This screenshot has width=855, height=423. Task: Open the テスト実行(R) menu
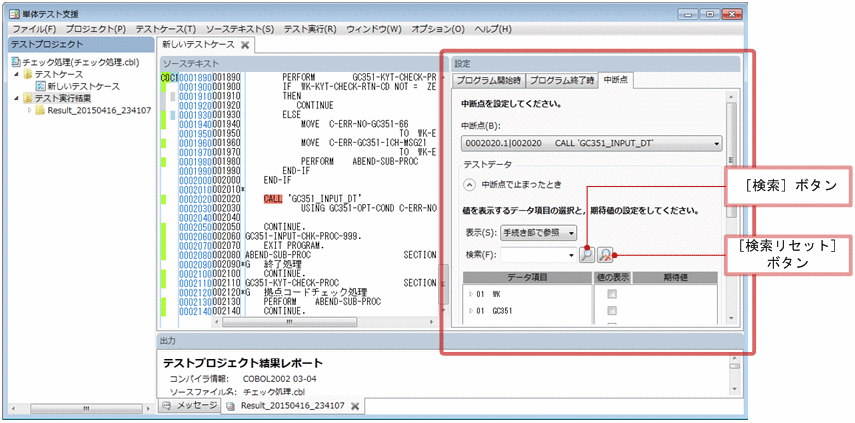coord(310,29)
